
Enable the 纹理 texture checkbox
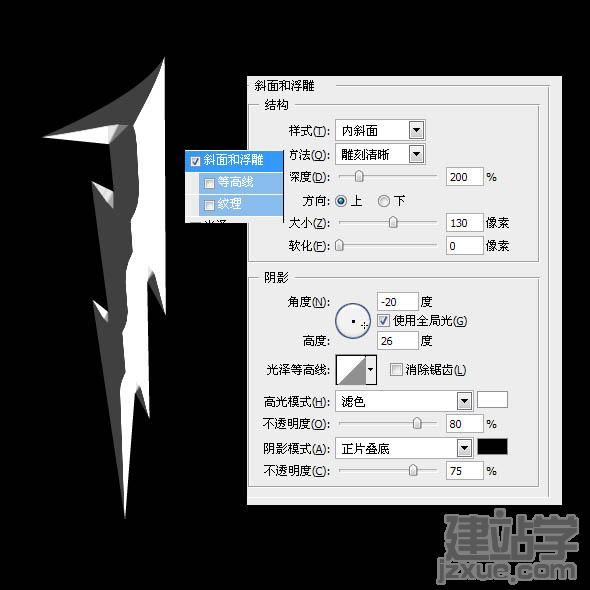point(209,205)
